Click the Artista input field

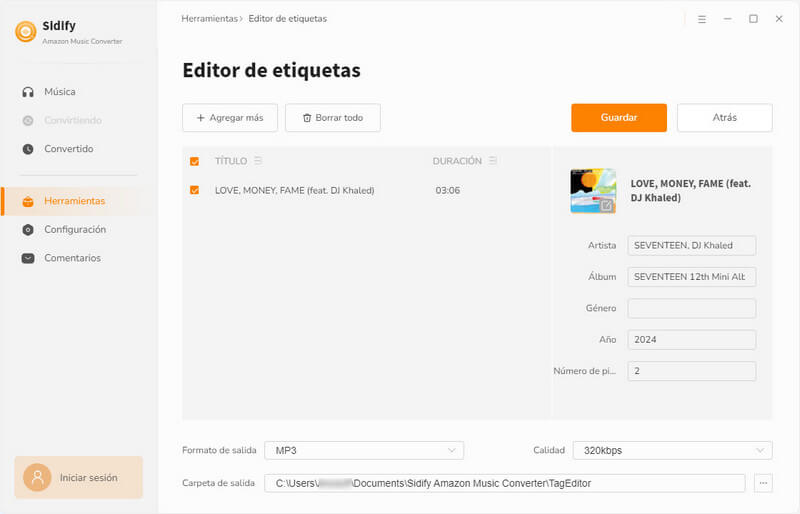tap(691, 246)
